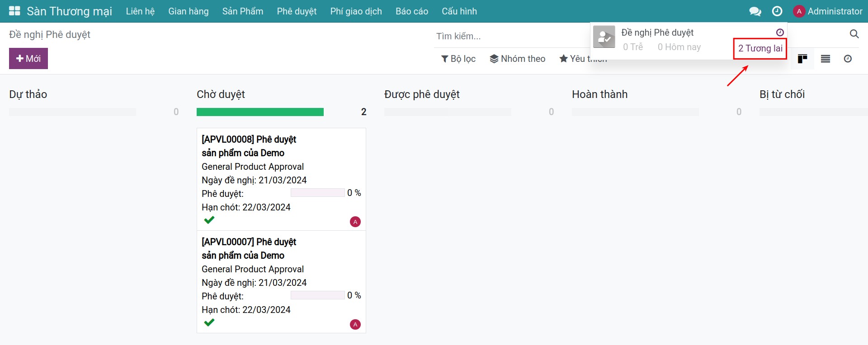Click the Administrator avatar icon
Image resolution: width=868 pixels, height=345 pixels.
[x=799, y=11]
